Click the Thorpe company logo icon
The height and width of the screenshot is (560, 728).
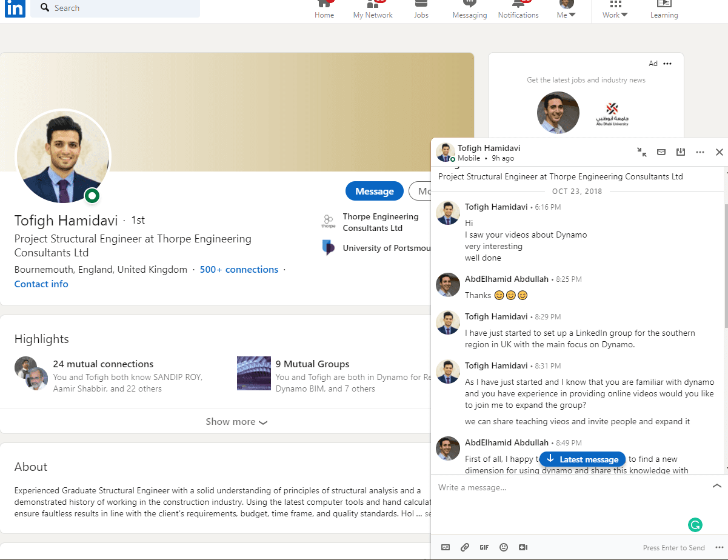pos(329,222)
